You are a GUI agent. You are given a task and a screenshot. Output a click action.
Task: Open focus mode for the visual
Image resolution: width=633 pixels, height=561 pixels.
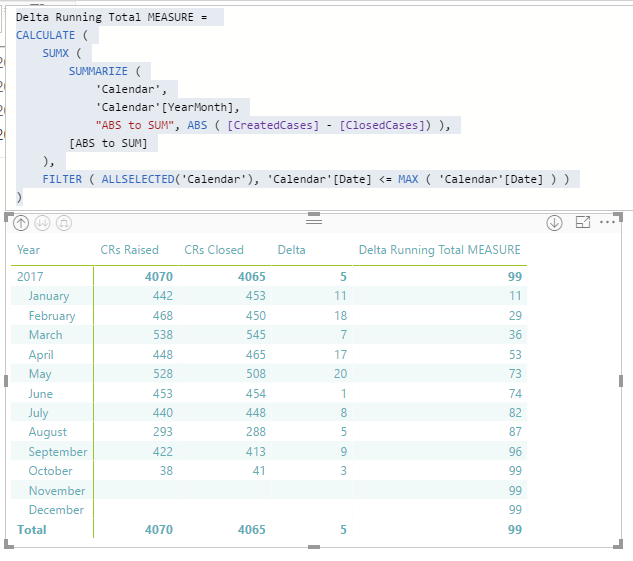pos(583,222)
